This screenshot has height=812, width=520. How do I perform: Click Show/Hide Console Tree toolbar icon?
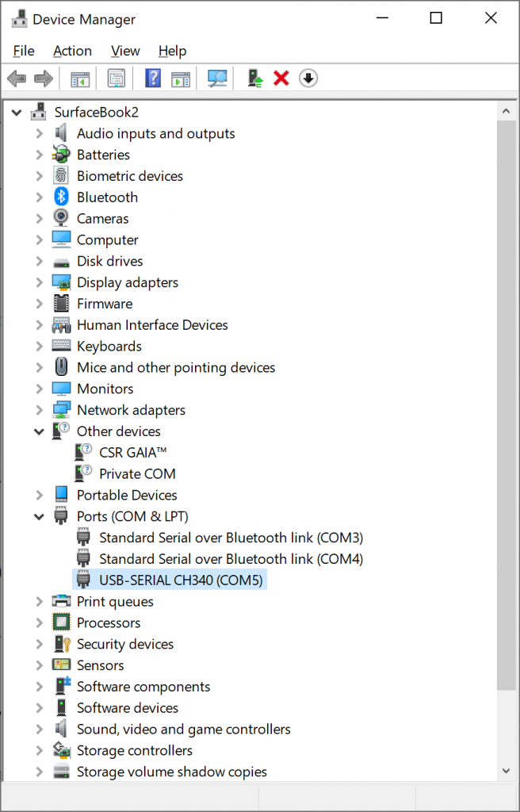pyautogui.click(x=80, y=78)
